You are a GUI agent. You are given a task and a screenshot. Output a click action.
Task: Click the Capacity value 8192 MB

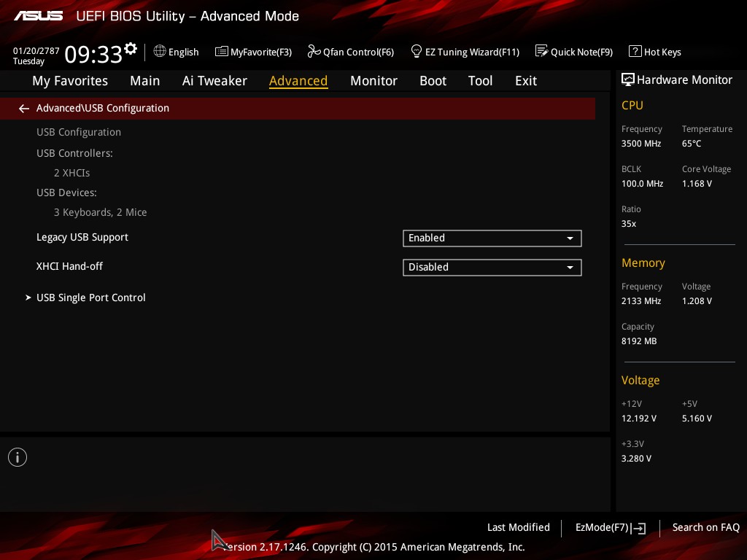pyautogui.click(x=639, y=341)
